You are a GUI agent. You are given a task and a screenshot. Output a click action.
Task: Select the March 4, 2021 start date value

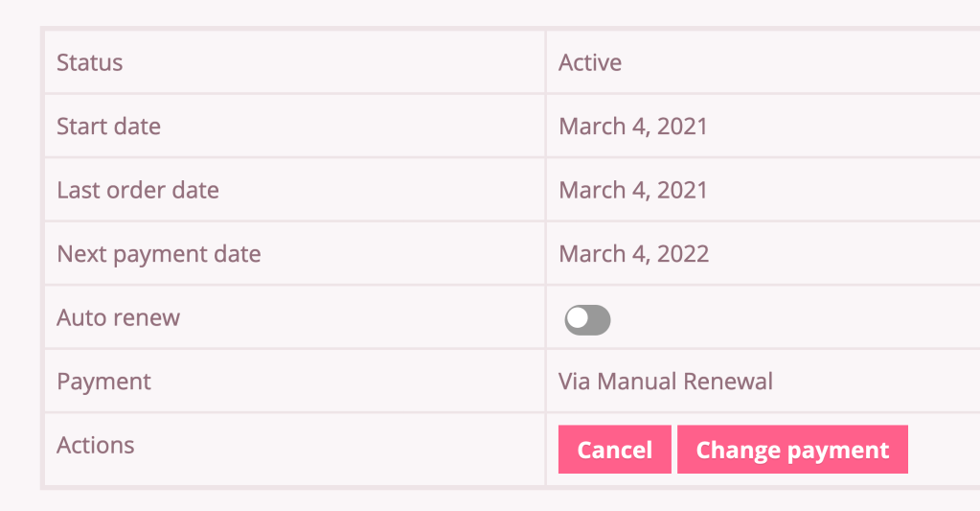pos(633,127)
